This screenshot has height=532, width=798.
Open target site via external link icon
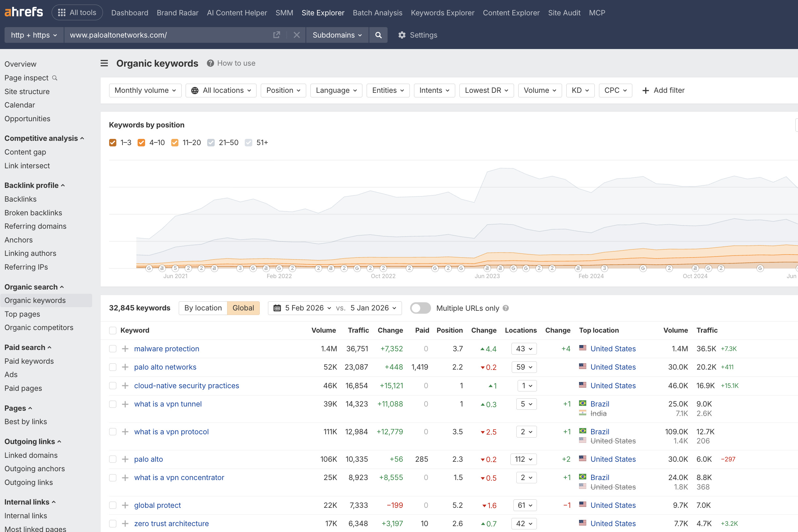pos(276,35)
